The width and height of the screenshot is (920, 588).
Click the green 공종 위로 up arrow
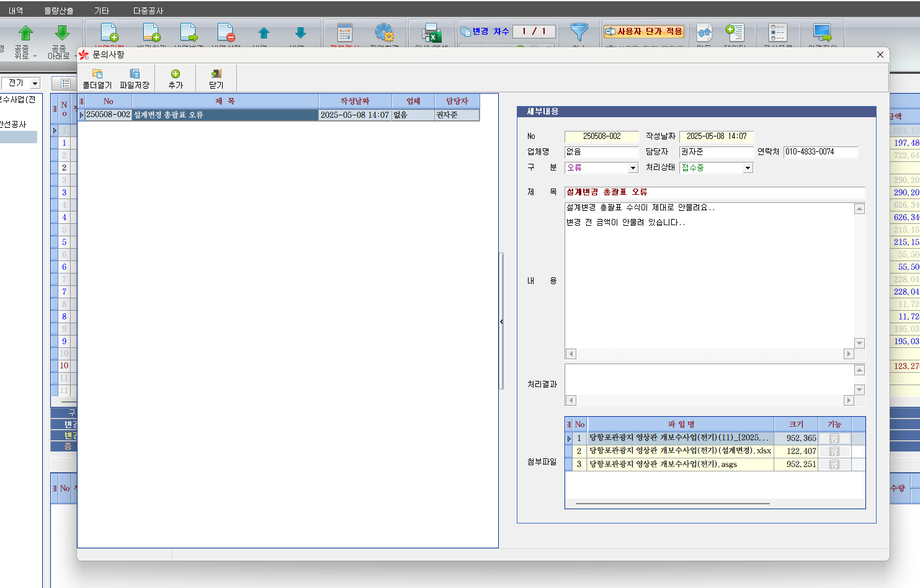[25, 33]
